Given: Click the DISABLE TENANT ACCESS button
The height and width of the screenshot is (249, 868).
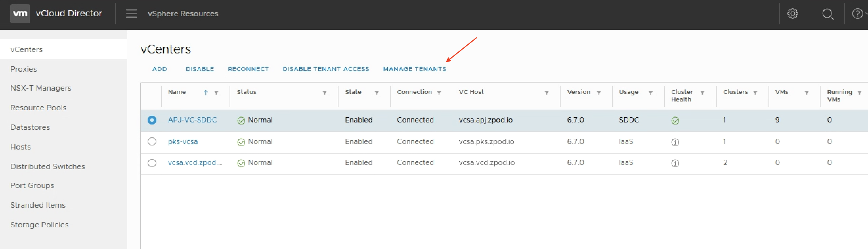Looking at the screenshot, I should [326, 69].
